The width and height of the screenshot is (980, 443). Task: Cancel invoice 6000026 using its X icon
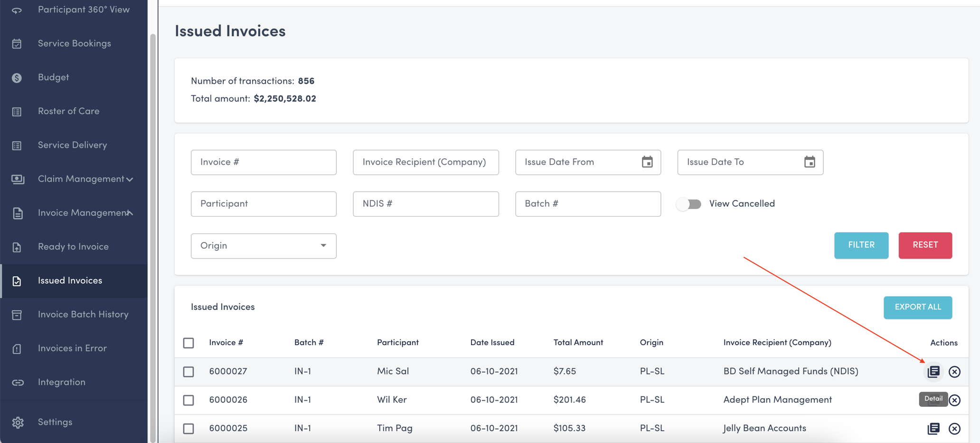click(955, 400)
